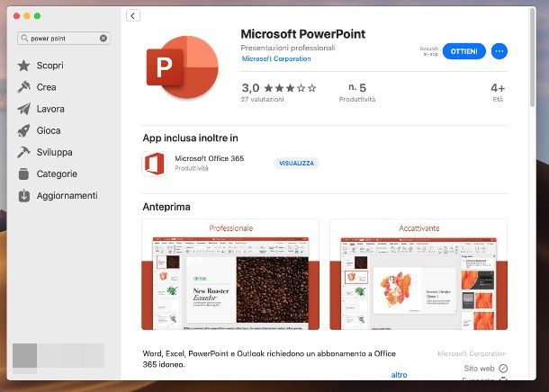This screenshot has width=549, height=392.
Task: Clear the search field text
Action: [x=103, y=38]
